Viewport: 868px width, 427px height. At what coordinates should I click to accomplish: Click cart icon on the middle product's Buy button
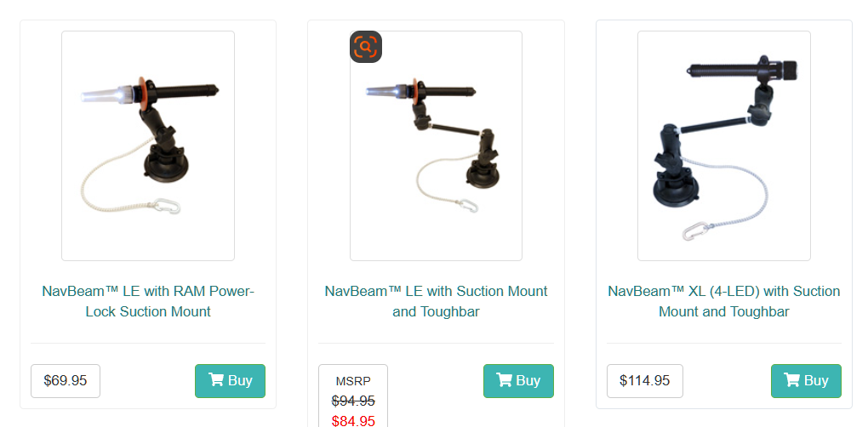[505, 380]
